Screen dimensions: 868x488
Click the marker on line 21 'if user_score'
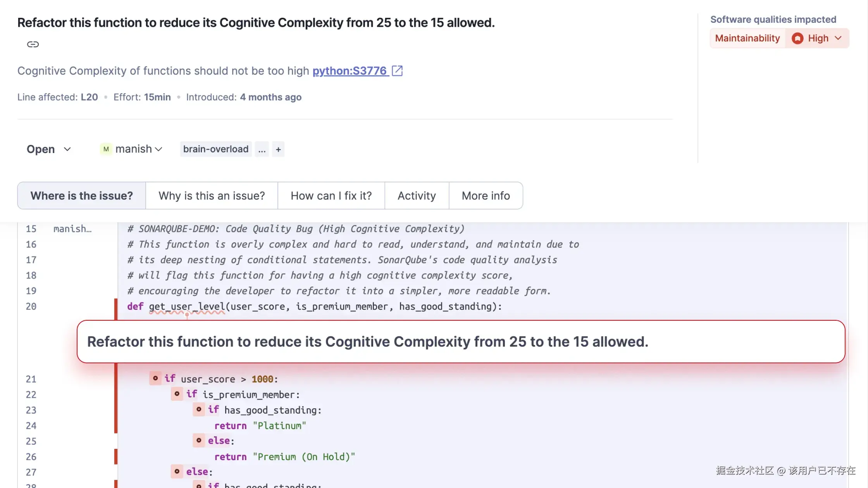point(155,378)
